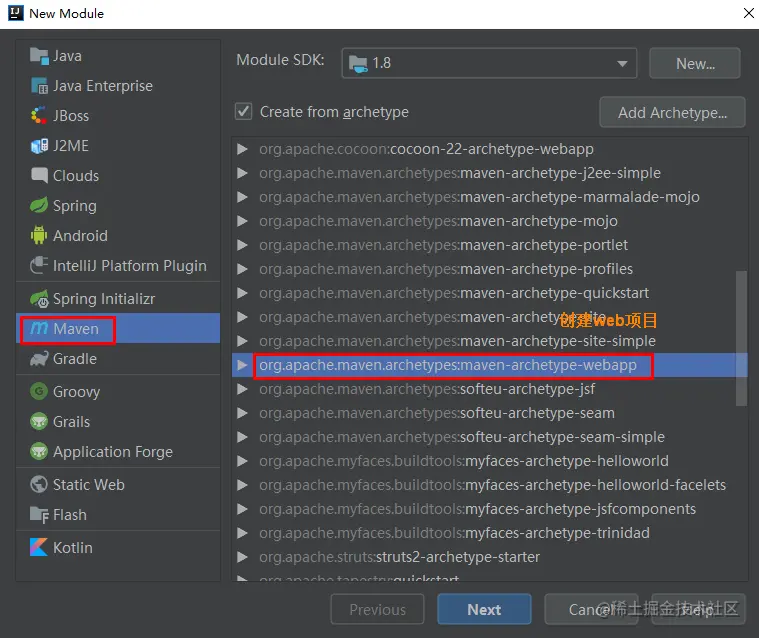Image resolution: width=759 pixels, height=638 pixels.
Task: Select the Java Enterprise icon
Action: tap(39, 86)
